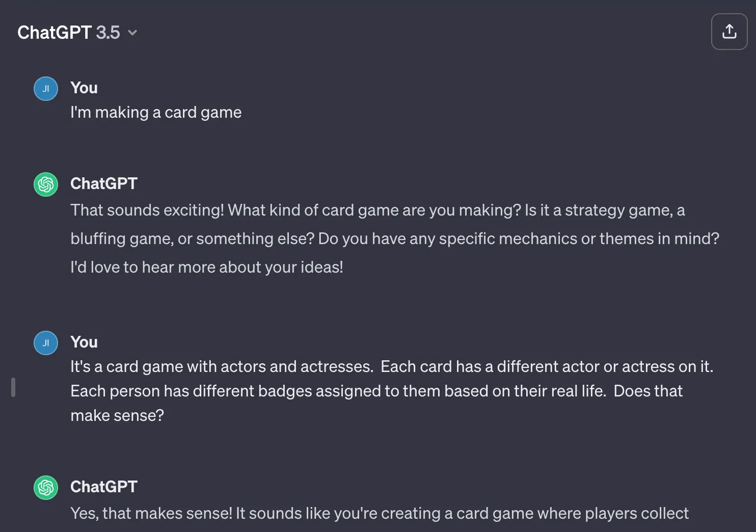Click the line starting "It's a card game with actors"

pos(392,366)
